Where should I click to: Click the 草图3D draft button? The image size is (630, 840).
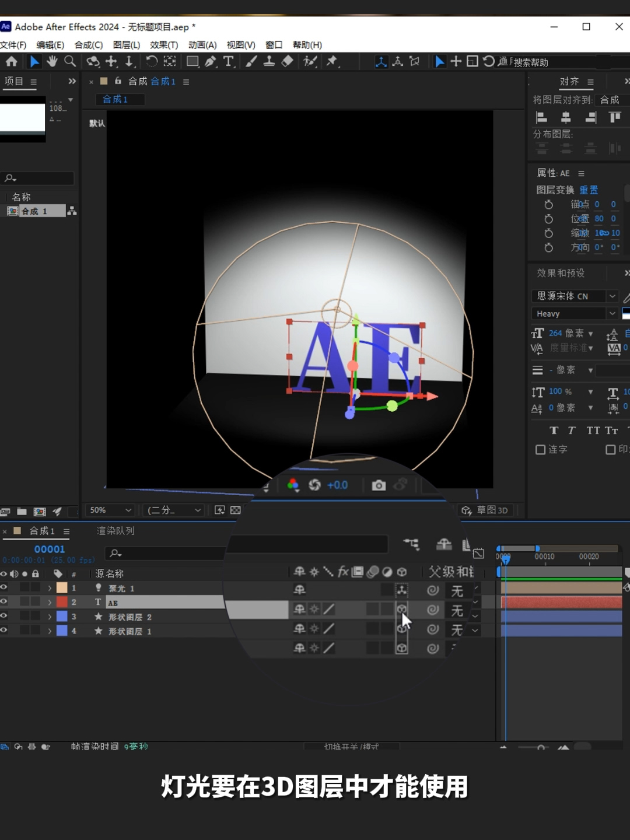[x=485, y=510]
